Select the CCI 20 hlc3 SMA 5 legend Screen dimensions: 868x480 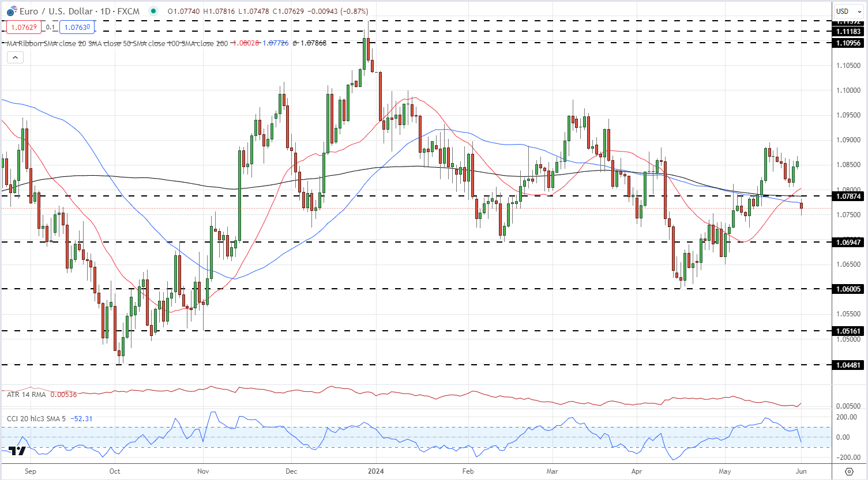tap(36, 419)
